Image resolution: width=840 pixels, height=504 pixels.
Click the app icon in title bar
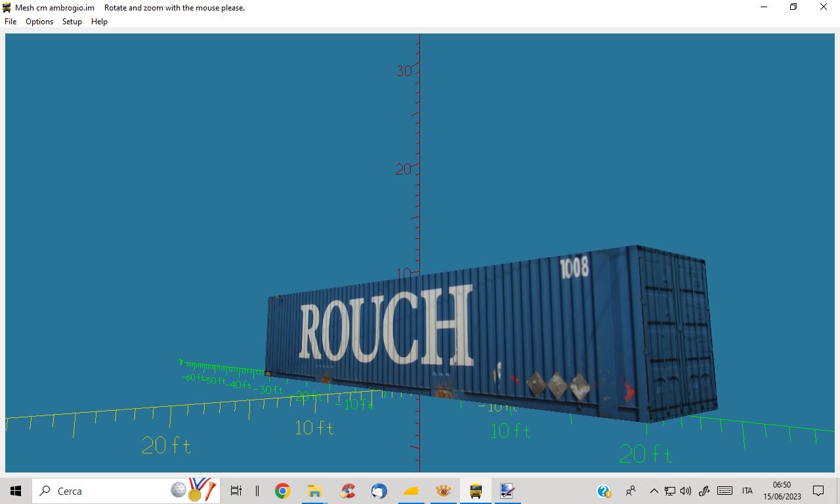[x=7, y=8]
